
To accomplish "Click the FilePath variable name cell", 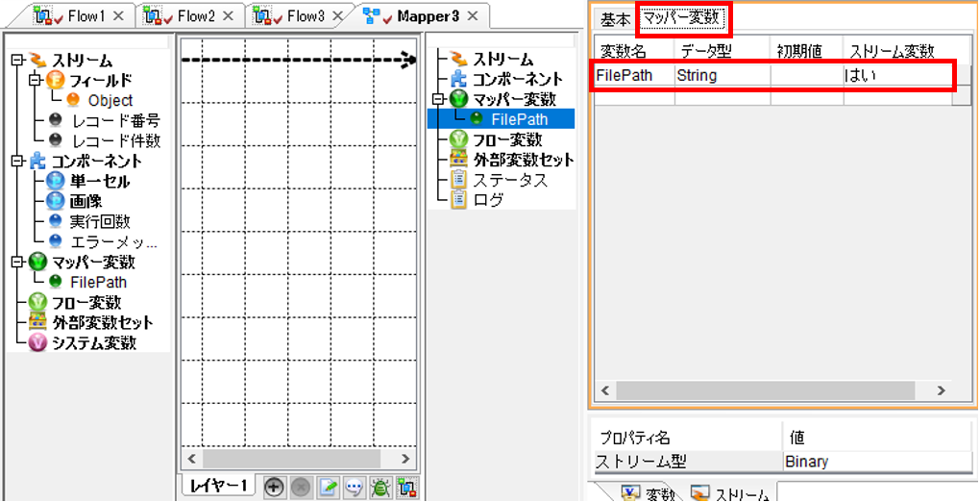I will click(634, 76).
